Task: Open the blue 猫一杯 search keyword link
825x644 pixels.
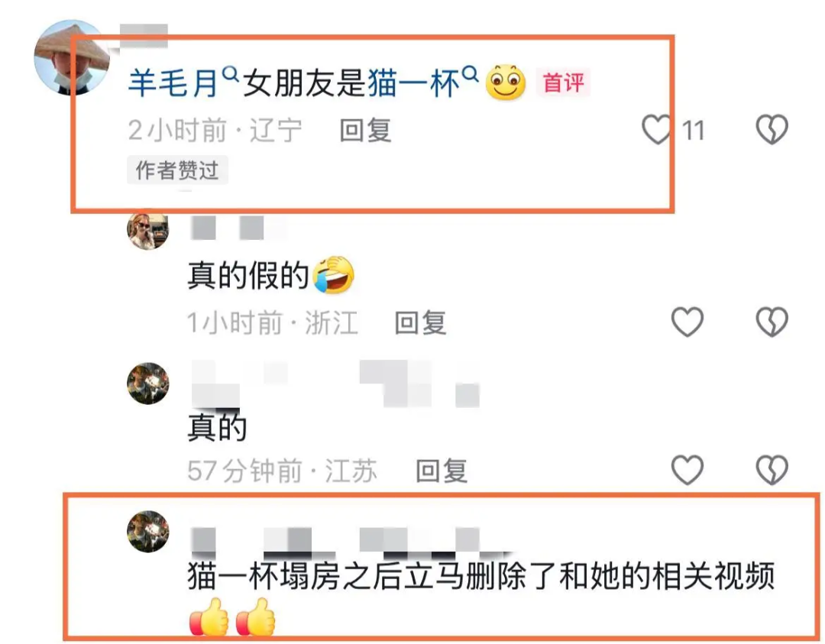Action: pyautogui.click(x=413, y=84)
